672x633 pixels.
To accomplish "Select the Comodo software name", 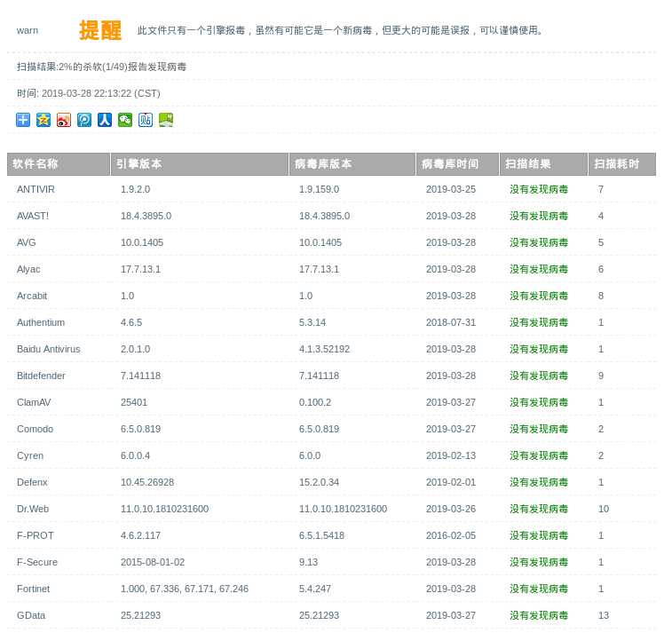I will 36,429.
